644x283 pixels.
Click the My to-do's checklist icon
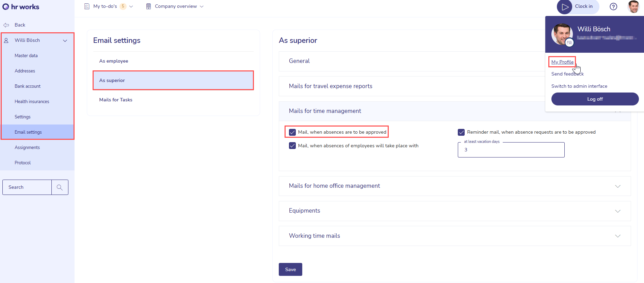click(x=87, y=6)
